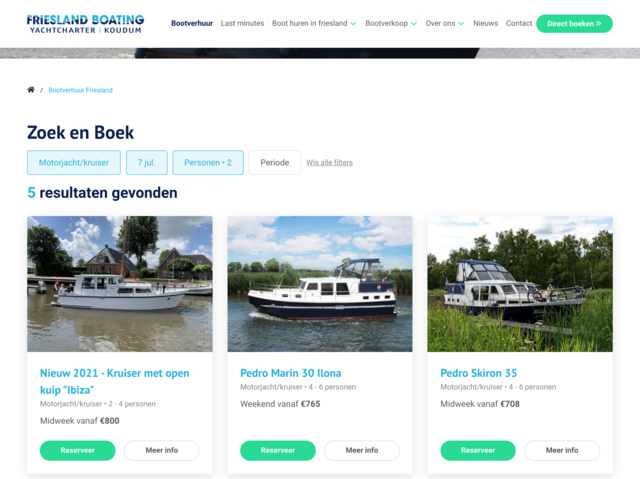This screenshot has height=479, width=640.
Task: Open the Contact page
Action: 519,23
